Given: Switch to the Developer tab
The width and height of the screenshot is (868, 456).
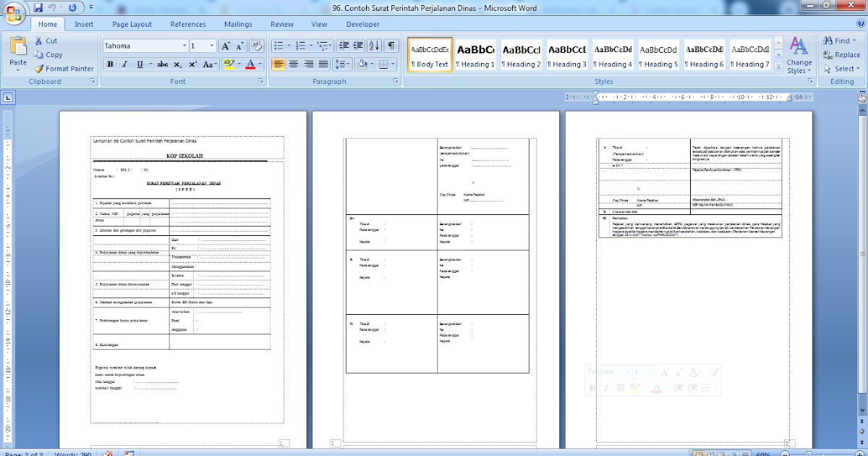Looking at the screenshot, I should 362,24.
